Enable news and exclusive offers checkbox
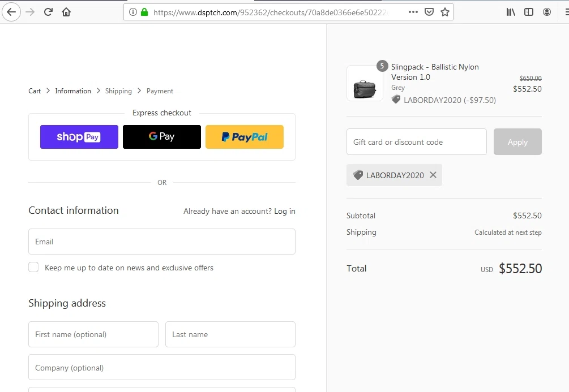Viewport: 569px width, 392px height. (x=33, y=267)
